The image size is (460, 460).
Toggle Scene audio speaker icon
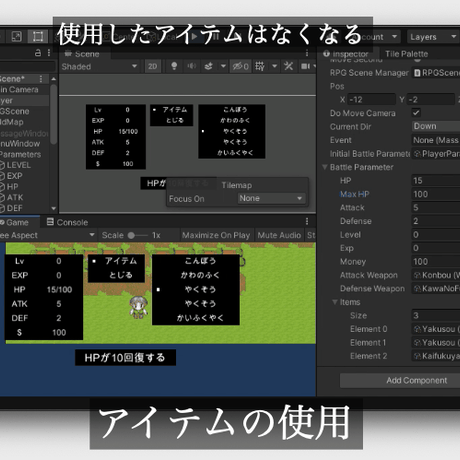[x=191, y=66]
